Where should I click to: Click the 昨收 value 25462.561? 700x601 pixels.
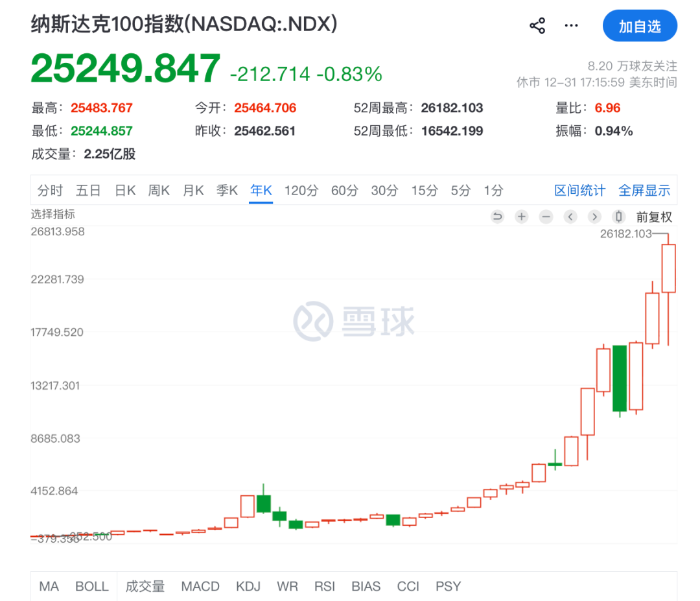(x=264, y=131)
